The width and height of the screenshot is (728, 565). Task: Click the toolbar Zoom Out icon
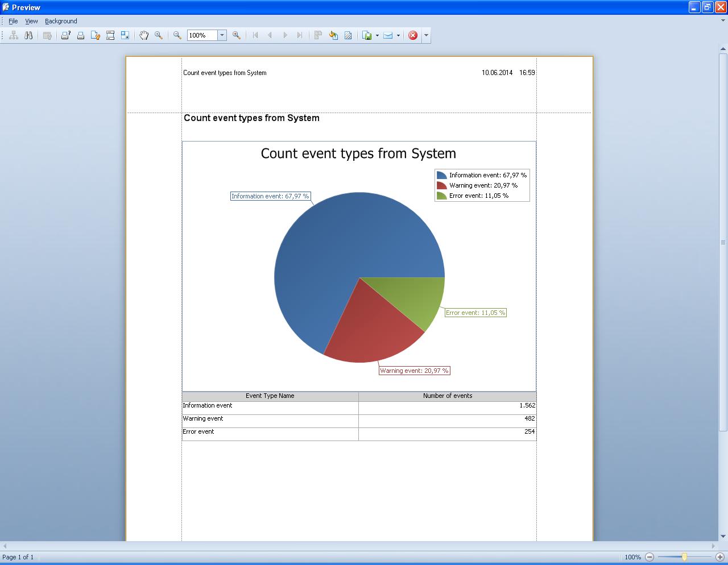177,35
